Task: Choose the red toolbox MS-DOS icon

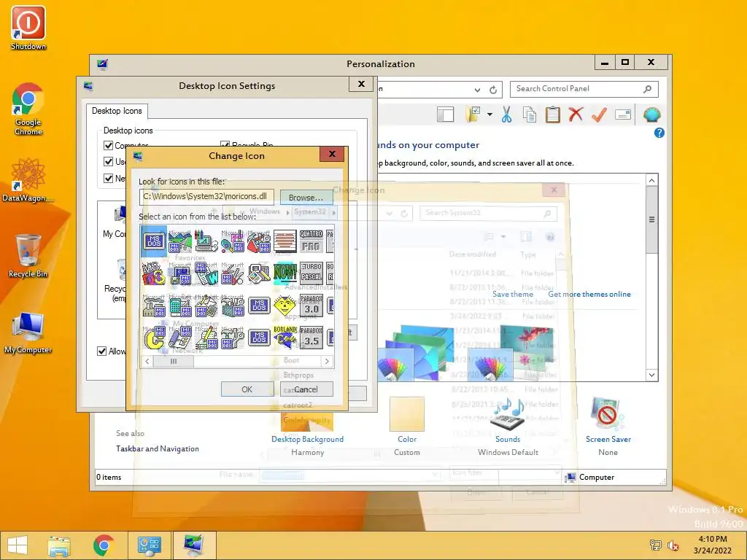Action: [x=259, y=241]
